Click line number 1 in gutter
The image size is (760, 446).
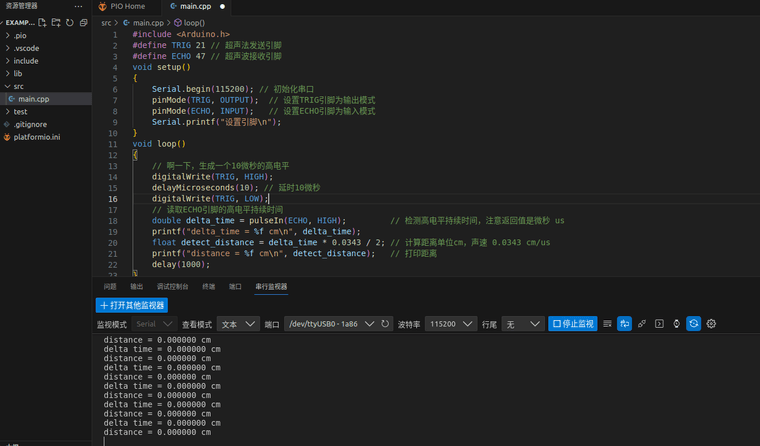coord(115,34)
